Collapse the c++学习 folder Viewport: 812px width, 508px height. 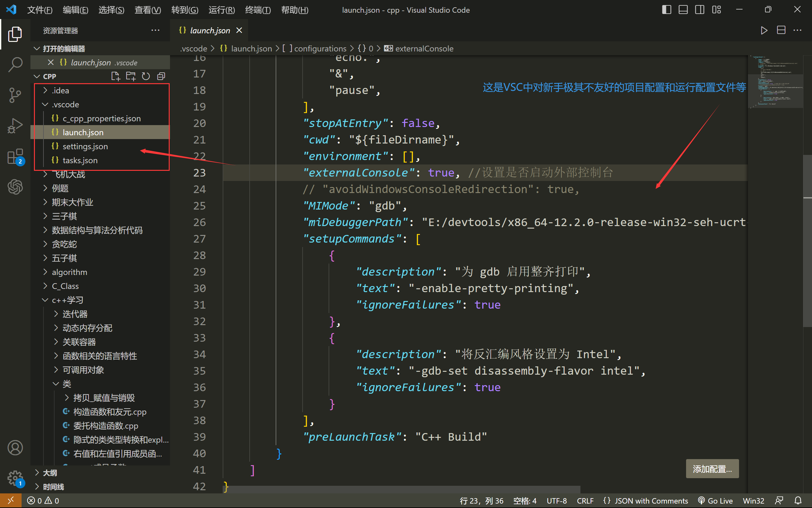(100, 300)
